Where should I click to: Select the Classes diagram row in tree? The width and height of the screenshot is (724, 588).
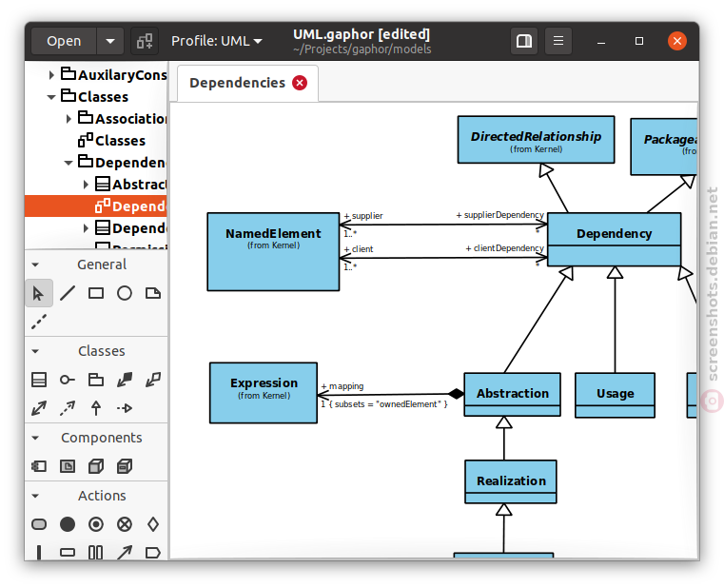(96, 141)
